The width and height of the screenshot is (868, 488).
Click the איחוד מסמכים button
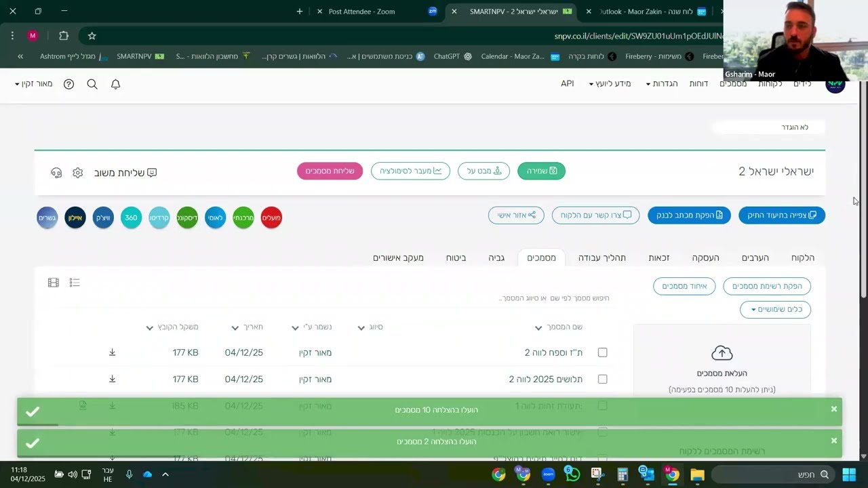pos(684,287)
